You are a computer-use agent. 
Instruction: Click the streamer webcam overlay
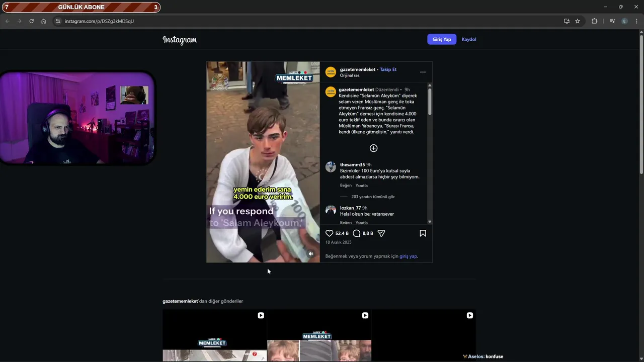pyautogui.click(x=77, y=118)
